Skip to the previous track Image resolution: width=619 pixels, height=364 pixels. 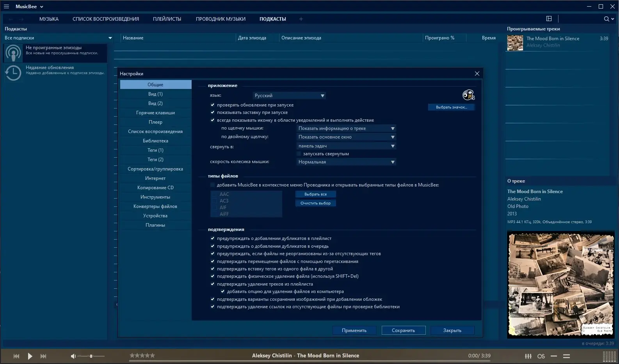(x=16, y=356)
